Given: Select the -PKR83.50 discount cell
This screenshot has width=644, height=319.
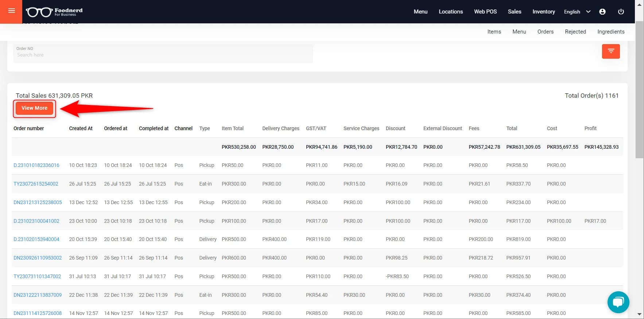Looking at the screenshot, I should [397, 276].
